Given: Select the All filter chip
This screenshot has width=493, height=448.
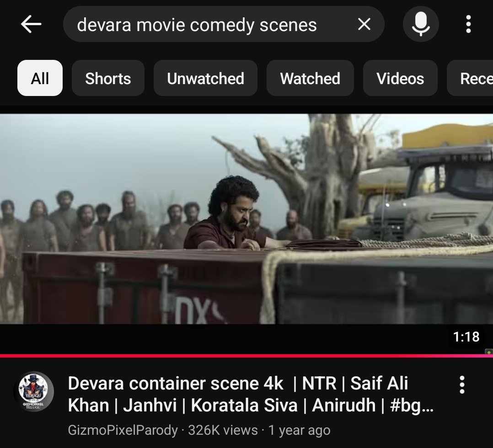Looking at the screenshot, I should (40, 78).
